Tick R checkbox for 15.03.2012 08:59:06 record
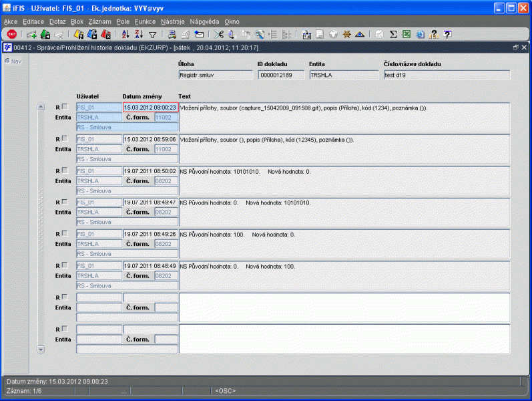This screenshot has width=532, height=401. point(65,138)
